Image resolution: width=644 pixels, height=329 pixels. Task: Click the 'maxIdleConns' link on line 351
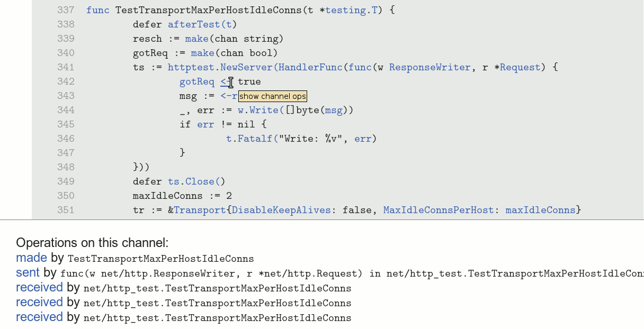pos(540,210)
